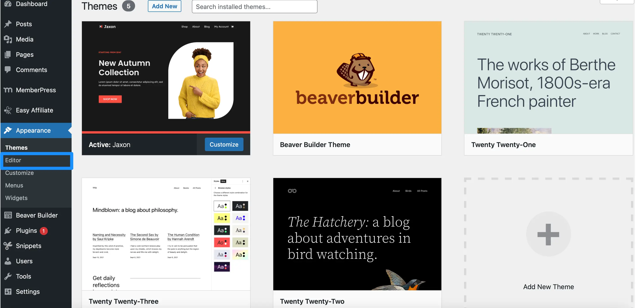Image resolution: width=644 pixels, height=308 pixels.
Task: Click the Twenty Twenty-Two theme thumbnail
Action: tap(357, 234)
